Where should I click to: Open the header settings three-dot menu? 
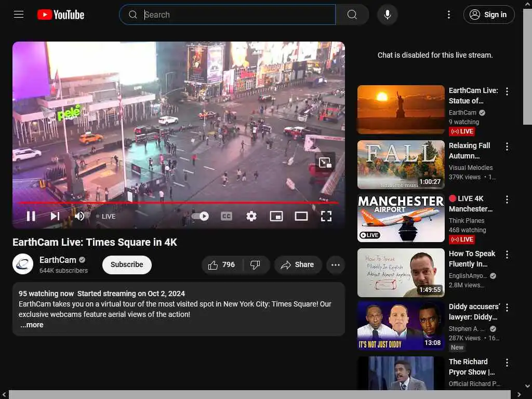click(449, 15)
